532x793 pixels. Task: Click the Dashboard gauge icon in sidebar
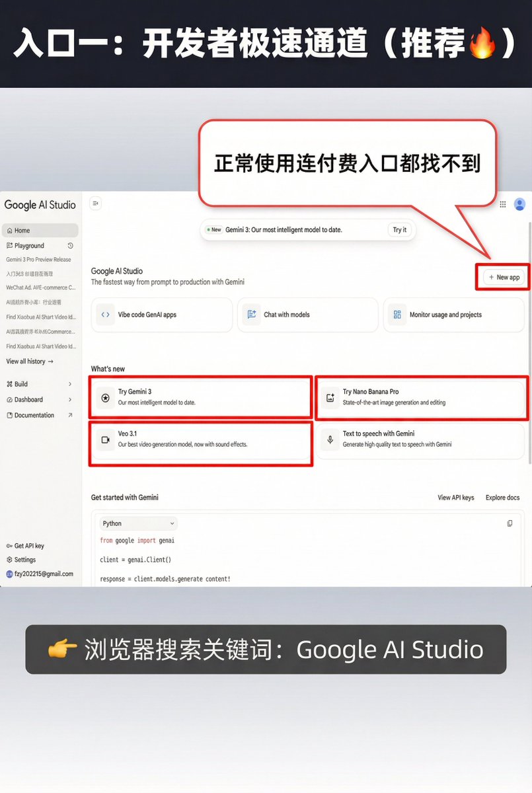9,400
